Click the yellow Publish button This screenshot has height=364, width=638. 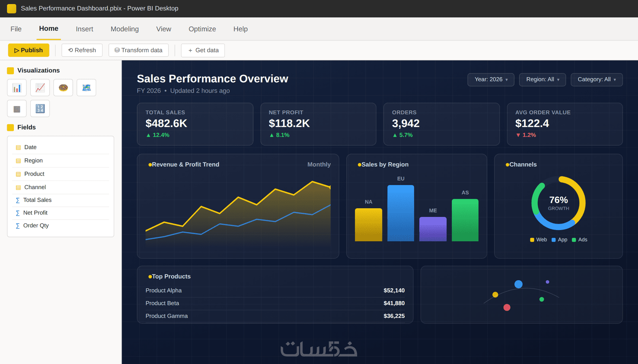pyautogui.click(x=29, y=50)
